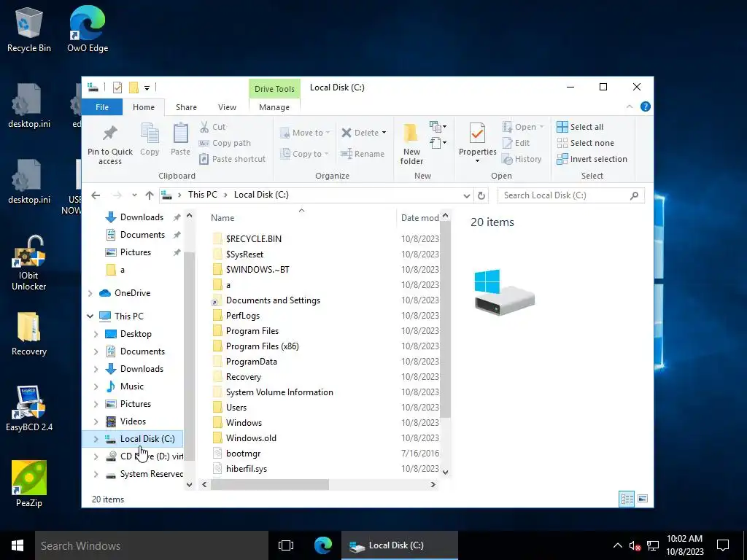
Task: Refresh the Local Disk (C:) view
Action: point(481,195)
